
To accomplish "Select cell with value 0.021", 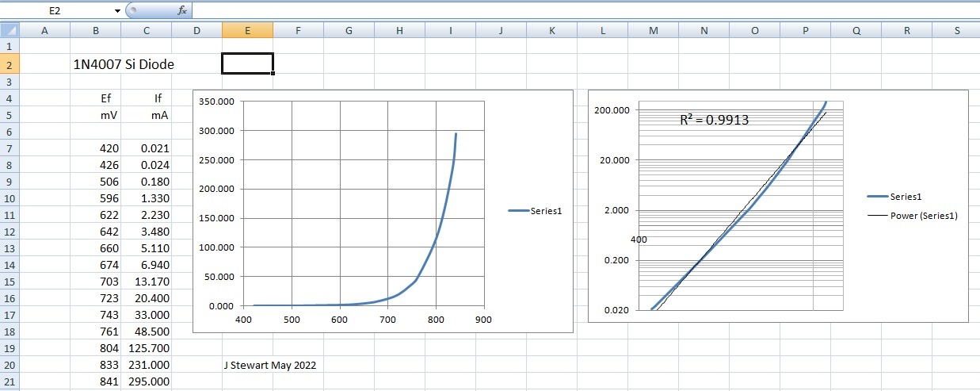I will [x=146, y=148].
